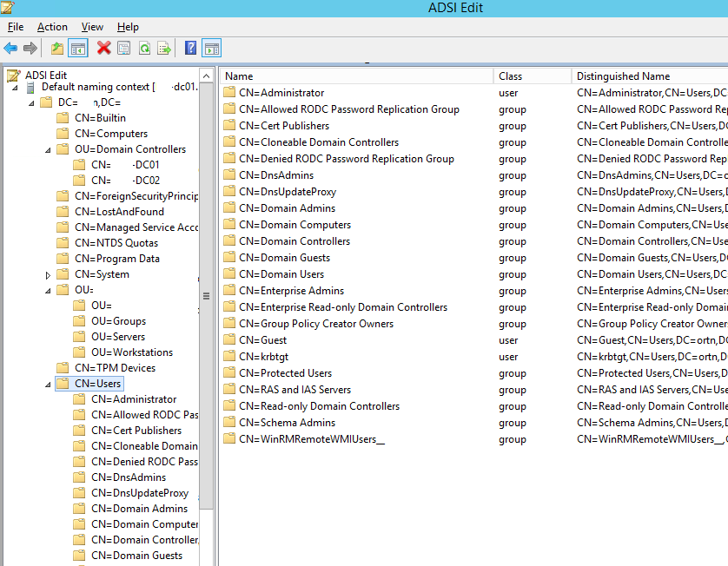The width and height of the screenshot is (728, 566).
Task: Select OU=Groups in the tree
Action: coord(118,321)
